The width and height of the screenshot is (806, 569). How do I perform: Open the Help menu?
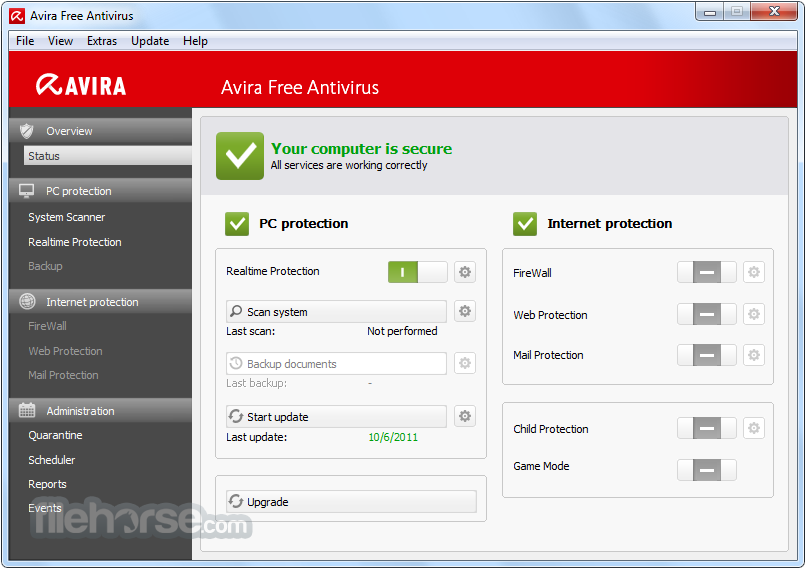195,41
